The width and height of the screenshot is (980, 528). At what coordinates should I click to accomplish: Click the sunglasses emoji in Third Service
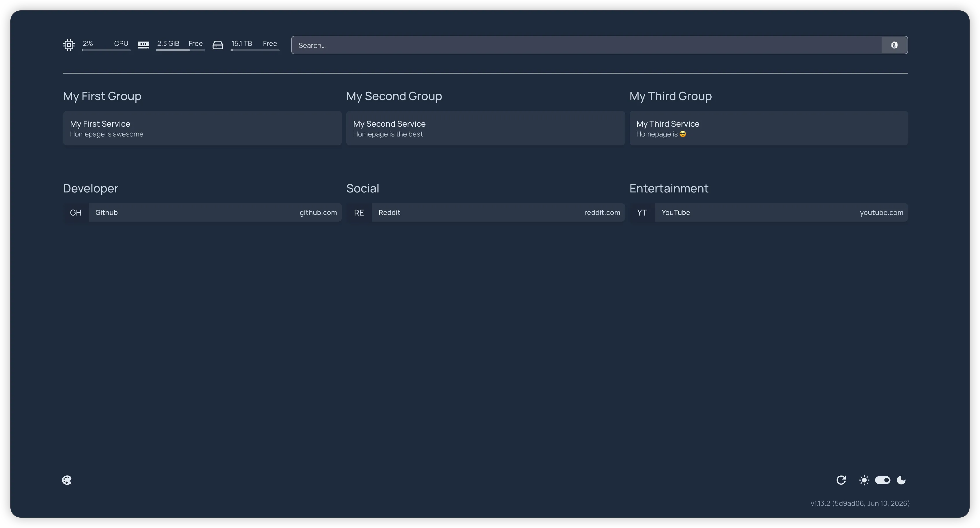tap(683, 134)
